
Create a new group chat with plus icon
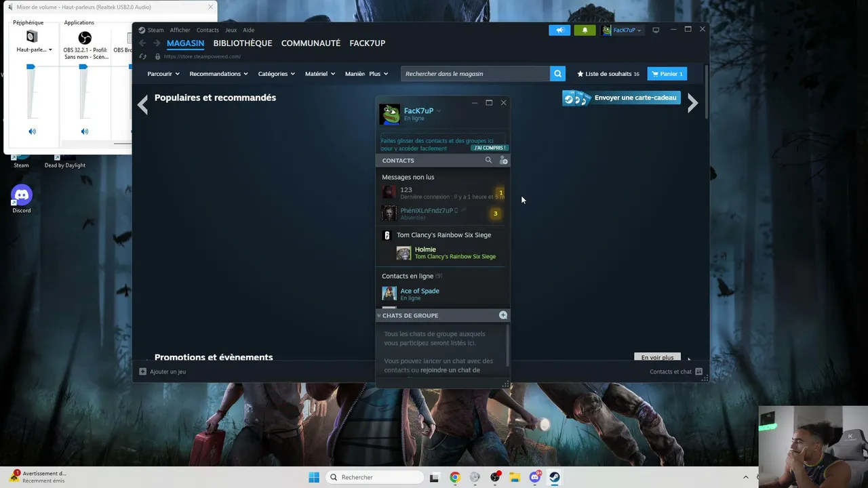[x=503, y=315]
